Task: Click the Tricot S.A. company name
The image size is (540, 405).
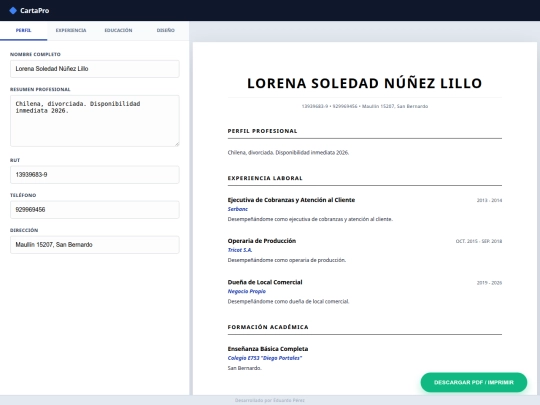Action: point(240,250)
